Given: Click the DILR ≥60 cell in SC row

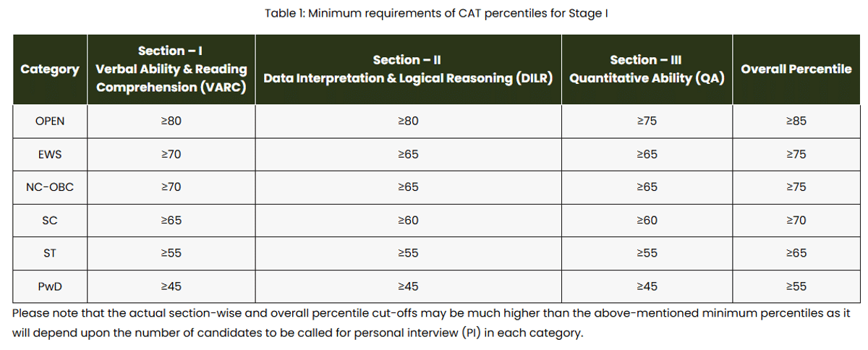Looking at the screenshot, I should [408, 220].
